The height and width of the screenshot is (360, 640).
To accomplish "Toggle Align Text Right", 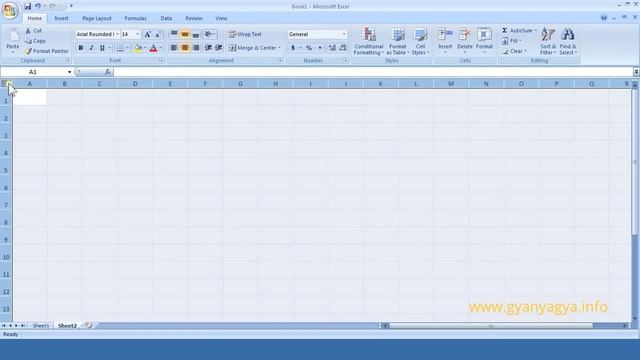I will click(196, 48).
